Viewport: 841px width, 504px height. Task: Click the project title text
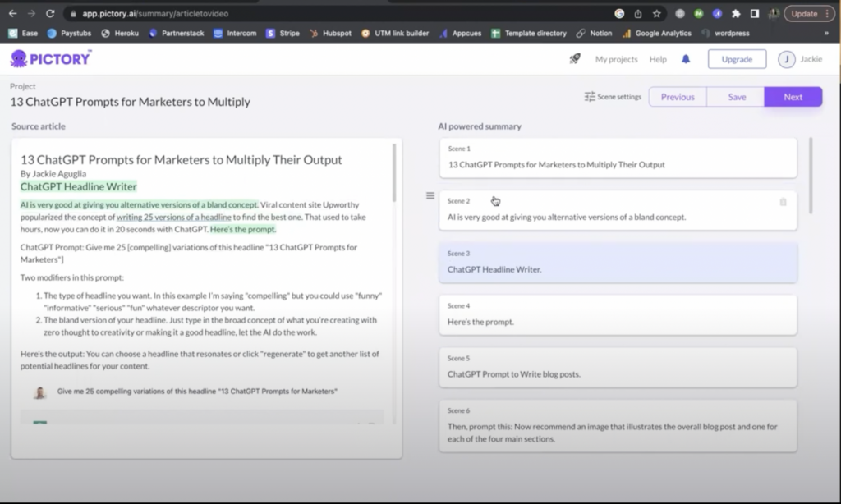(x=130, y=102)
